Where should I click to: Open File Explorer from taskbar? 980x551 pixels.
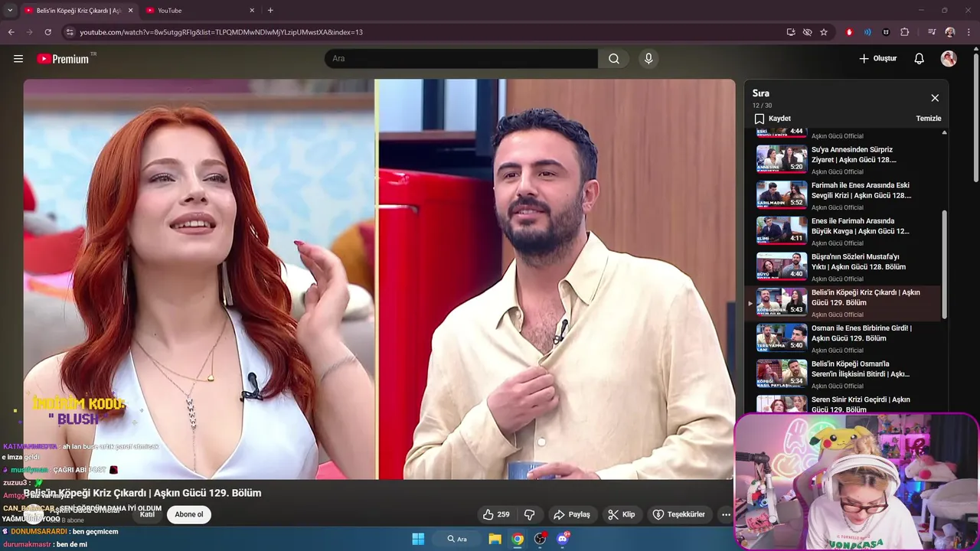coord(495,539)
